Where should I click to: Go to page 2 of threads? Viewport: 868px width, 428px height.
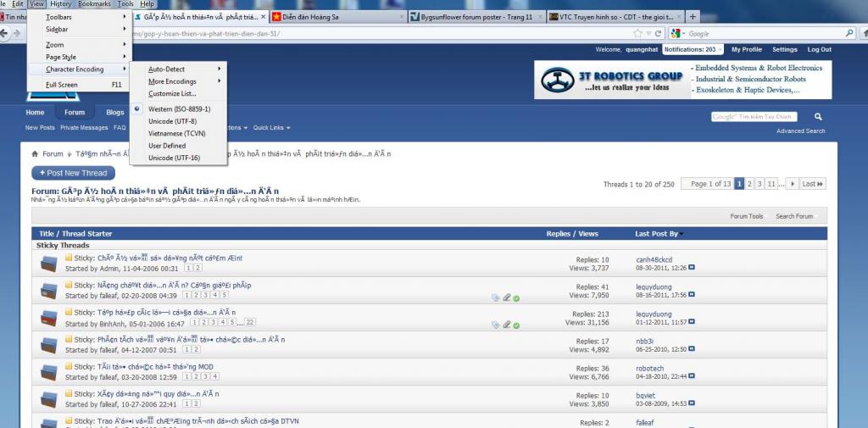pos(749,184)
